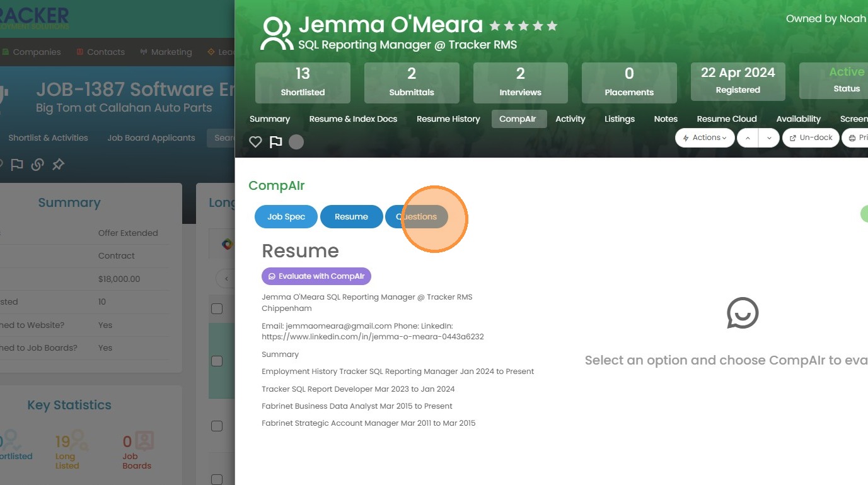Click the 'Fabrinet Strategic Account Manager' line

tap(369, 423)
